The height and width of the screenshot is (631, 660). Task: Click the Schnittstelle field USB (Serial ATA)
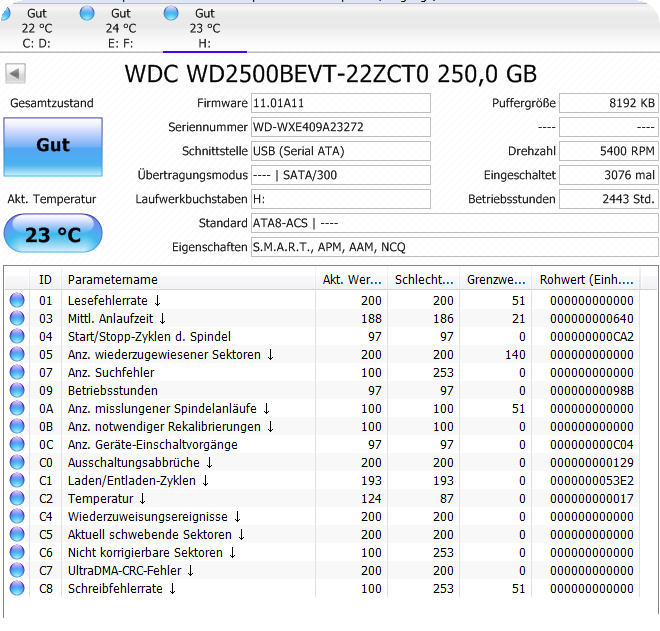click(341, 151)
